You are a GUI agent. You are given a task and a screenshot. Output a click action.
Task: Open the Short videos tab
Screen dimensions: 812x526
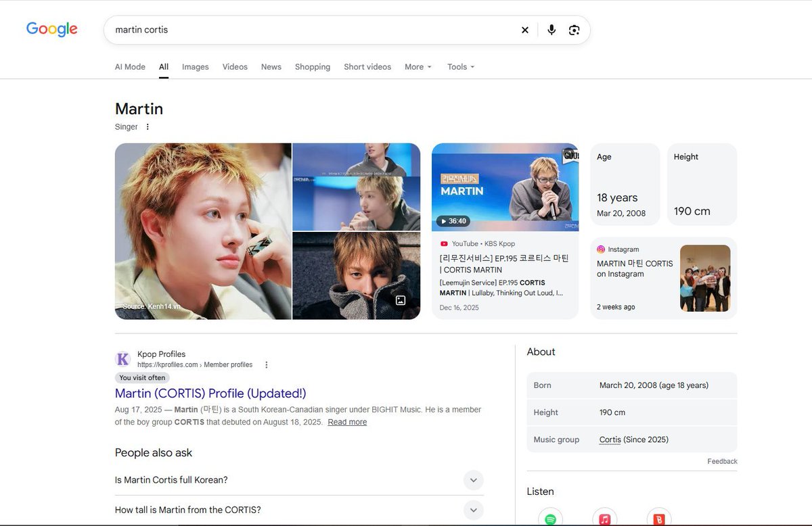click(367, 67)
